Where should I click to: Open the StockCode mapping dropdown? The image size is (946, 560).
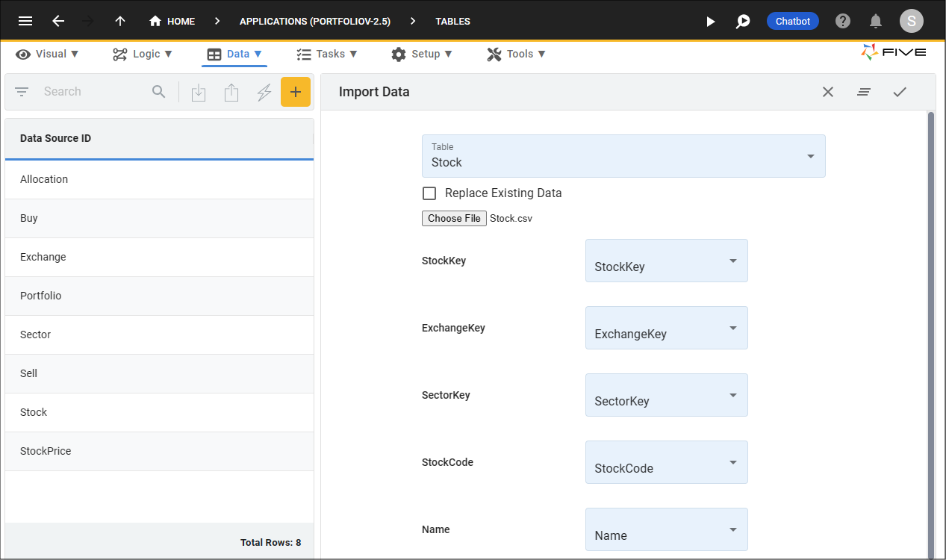667,462
